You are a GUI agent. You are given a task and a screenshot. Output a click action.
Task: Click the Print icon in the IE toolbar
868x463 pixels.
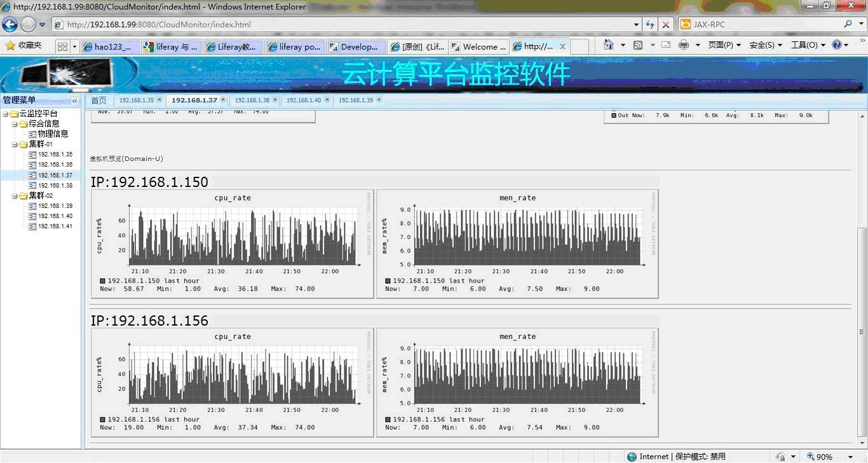pos(684,45)
